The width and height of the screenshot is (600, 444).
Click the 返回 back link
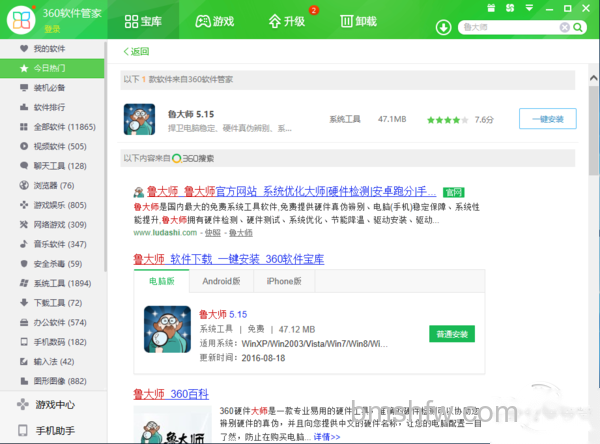tap(136, 51)
